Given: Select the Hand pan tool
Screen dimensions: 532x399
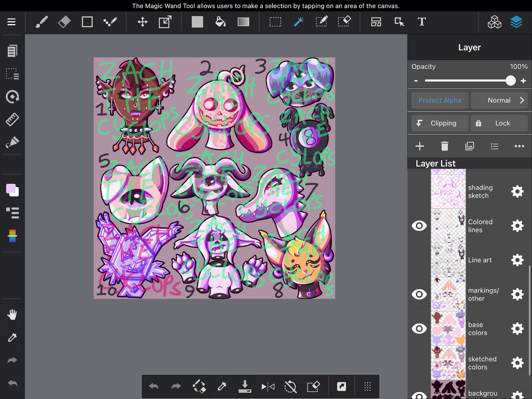Looking at the screenshot, I should point(12,314).
